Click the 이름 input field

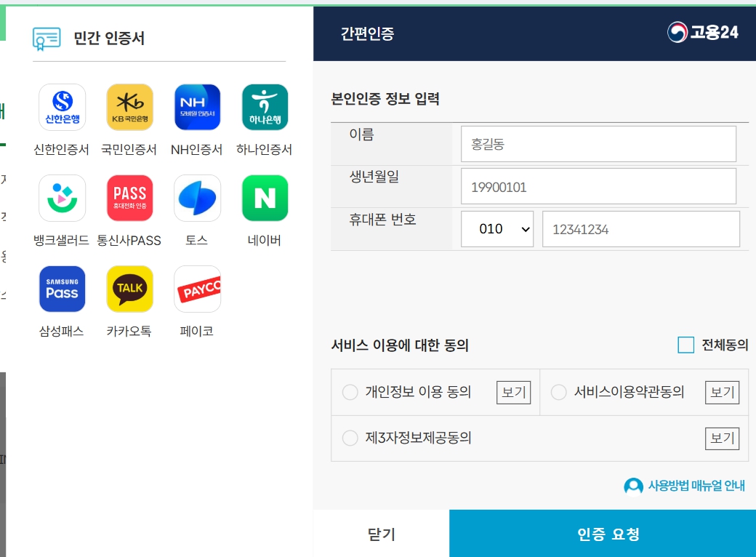point(598,144)
